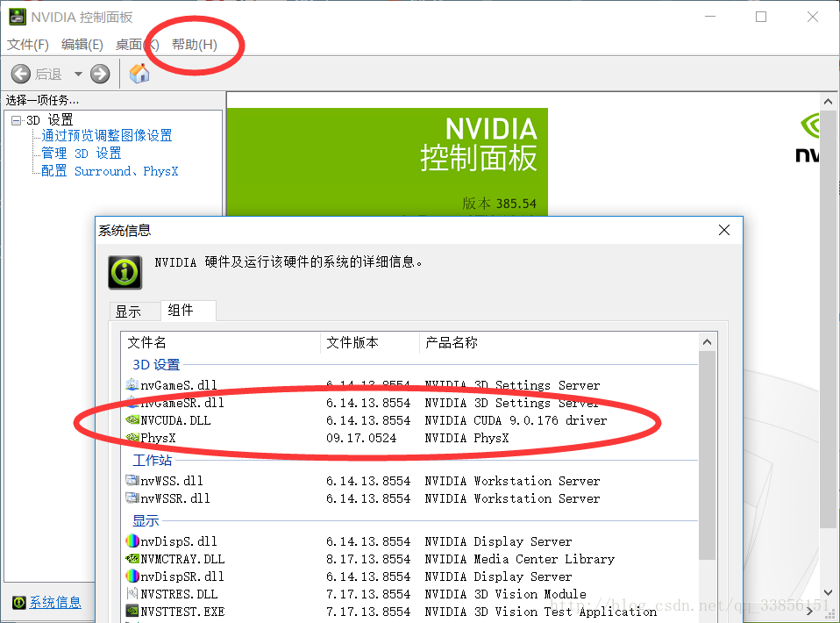Click the nvDispSR.dll color icon
The width and height of the screenshot is (840, 623).
(132, 576)
